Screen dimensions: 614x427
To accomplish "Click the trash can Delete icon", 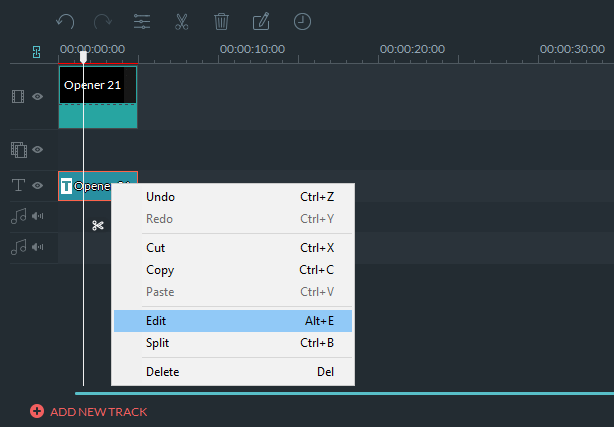I will 221,22.
